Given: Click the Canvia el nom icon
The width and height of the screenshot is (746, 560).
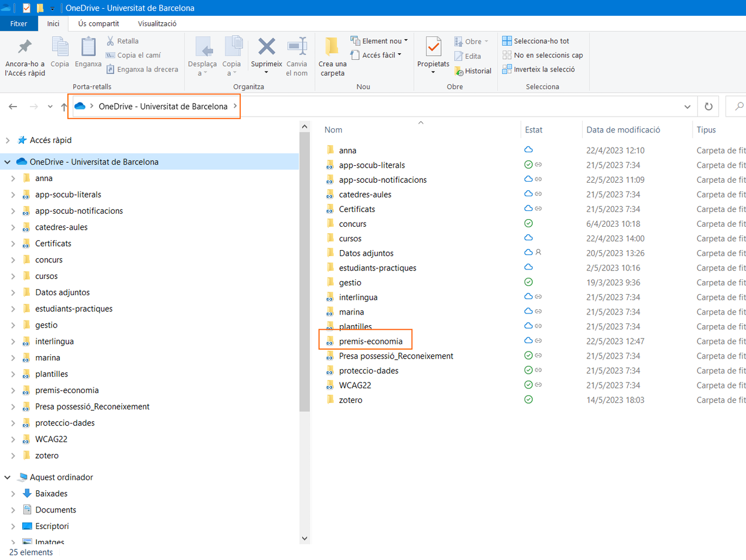Looking at the screenshot, I should [297, 47].
